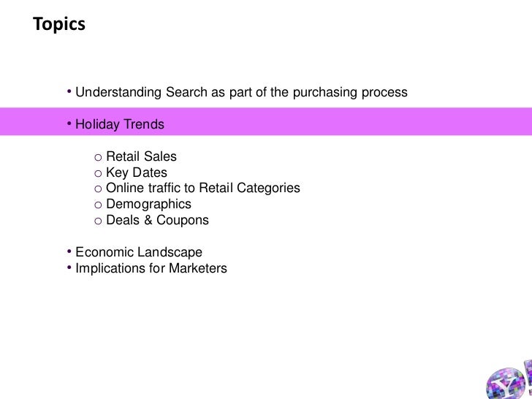Click the Deals & Coupons sub-item
The height and width of the screenshot is (399, 532).
[x=157, y=220]
